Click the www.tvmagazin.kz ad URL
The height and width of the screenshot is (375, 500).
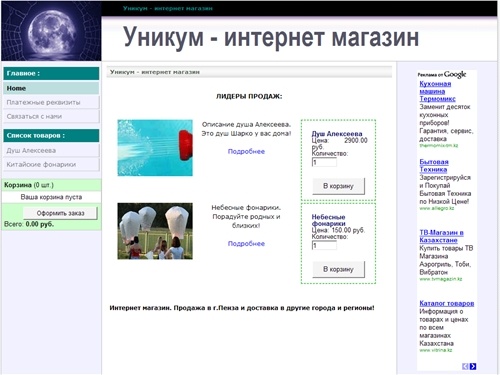pos(441,279)
